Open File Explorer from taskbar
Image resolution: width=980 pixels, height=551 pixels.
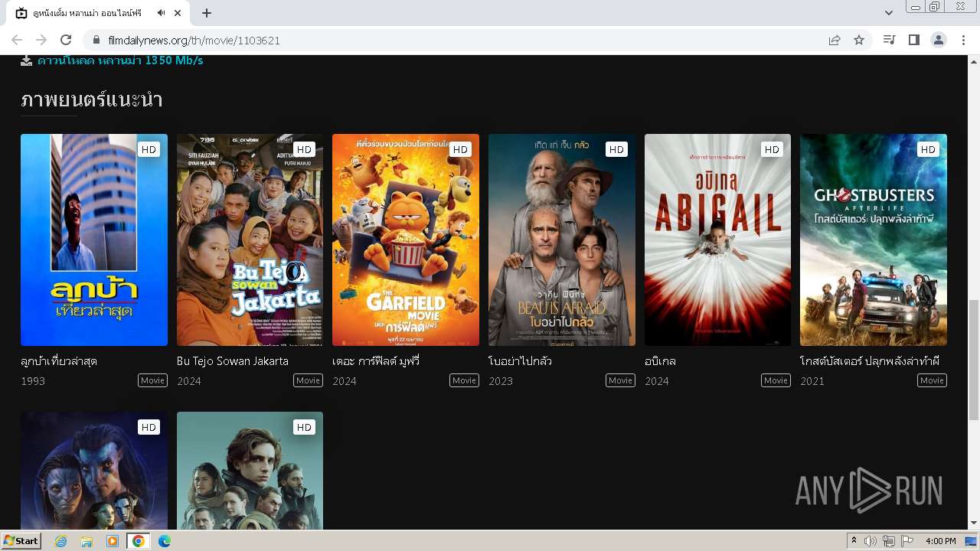[x=87, y=541]
